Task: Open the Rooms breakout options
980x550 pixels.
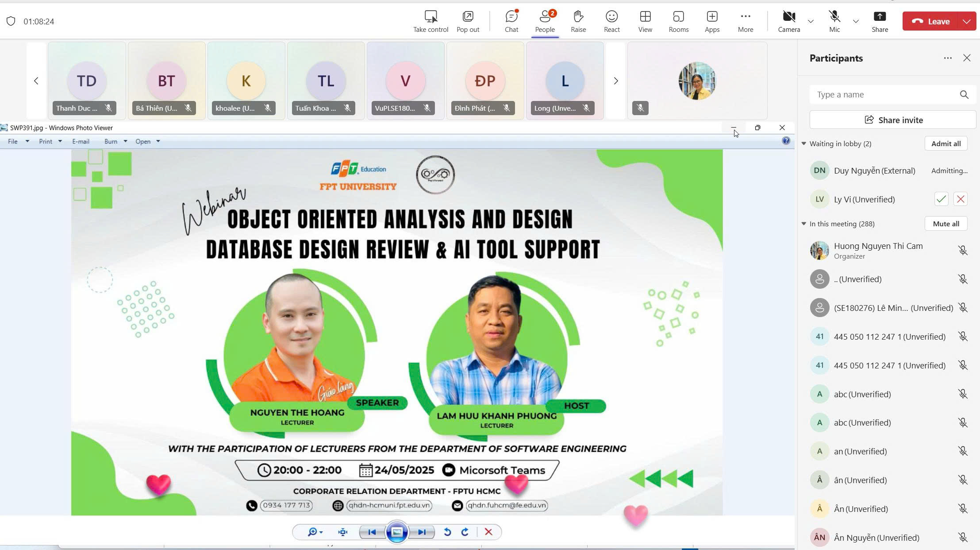Action: coord(678,21)
